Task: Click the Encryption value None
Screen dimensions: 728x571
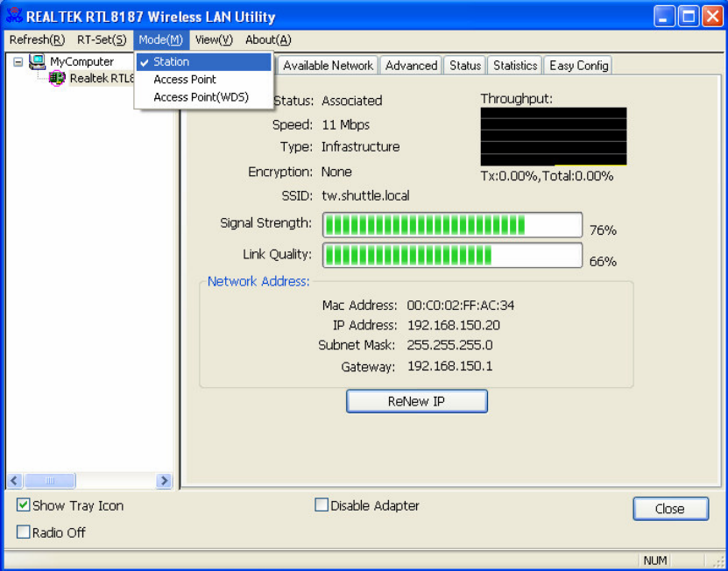Action: tap(336, 172)
